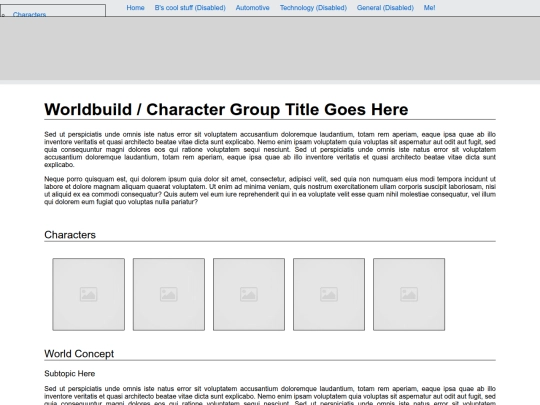
Task: Select the World Concept heading
Action: tap(79, 354)
